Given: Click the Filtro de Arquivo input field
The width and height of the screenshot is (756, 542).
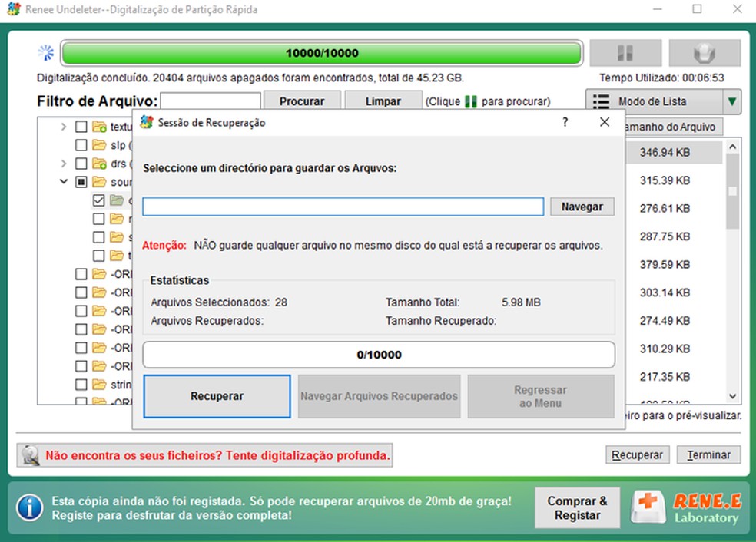Looking at the screenshot, I should tap(211, 101).
